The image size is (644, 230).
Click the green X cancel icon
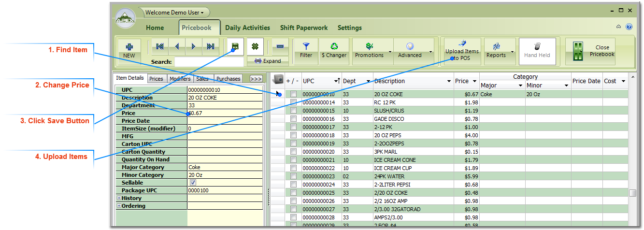(256, 46)
